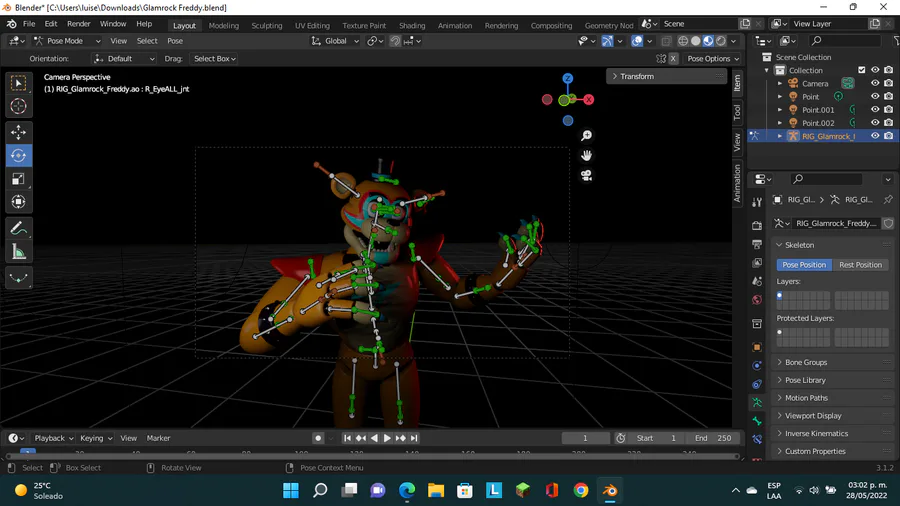Switch to the Sculpting workspace tab
The width and height of the screenshot is (900, 506).
tap(267, 25)
